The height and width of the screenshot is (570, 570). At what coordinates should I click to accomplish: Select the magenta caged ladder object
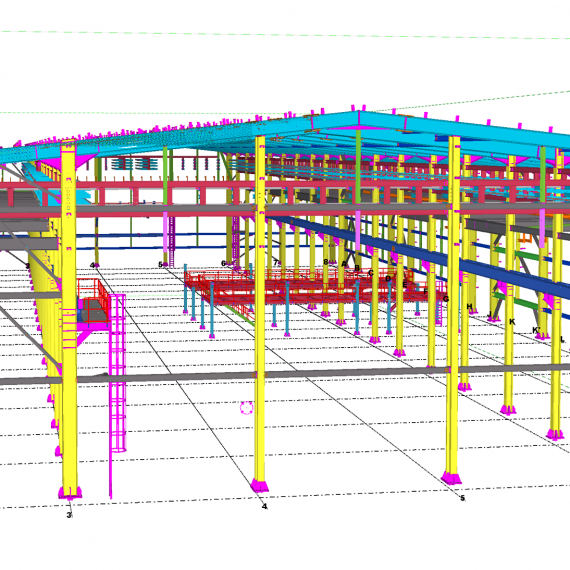(117, 374)
